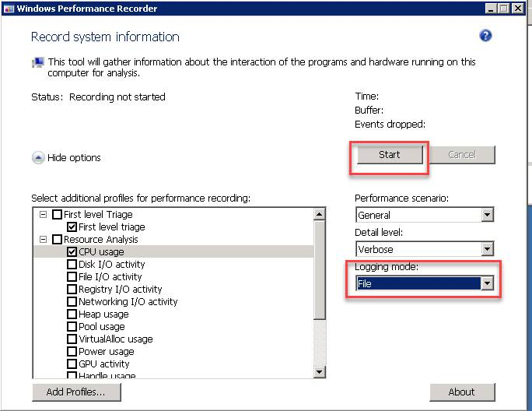Enable the Power usage checkbox
532x411 pixels.
pos(72,351)
